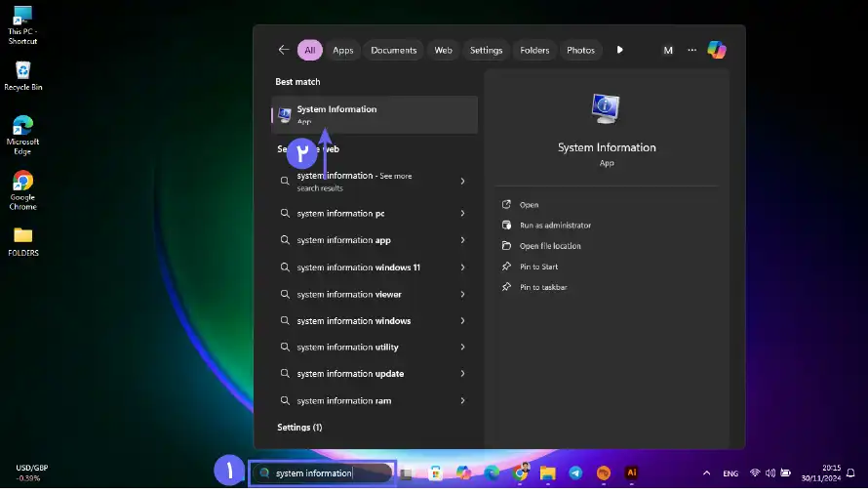Show more filter tabs with the arrow

pos(619,50)
